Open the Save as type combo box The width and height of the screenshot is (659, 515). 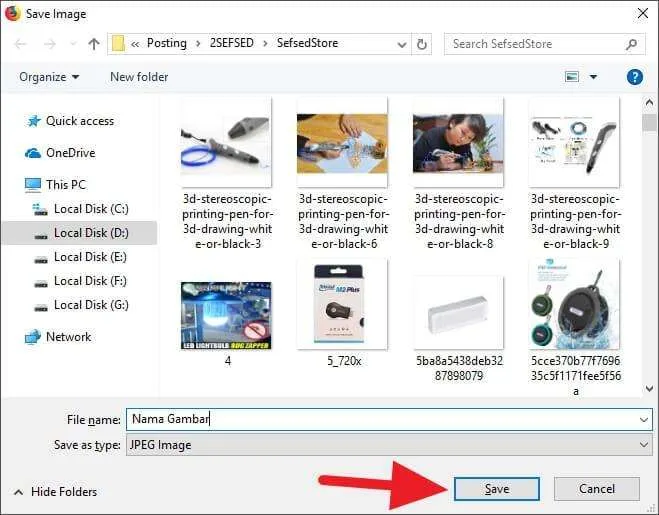pos(389,445)
